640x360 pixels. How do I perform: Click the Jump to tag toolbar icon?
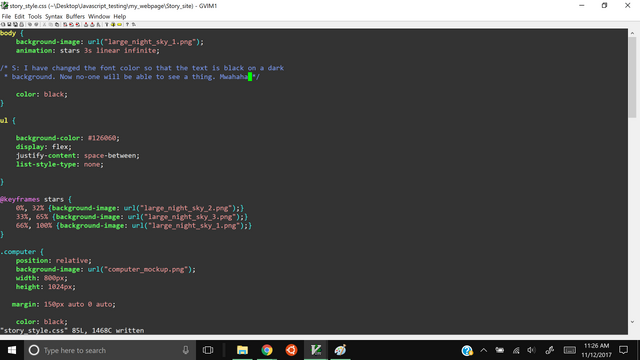[119, 24]
